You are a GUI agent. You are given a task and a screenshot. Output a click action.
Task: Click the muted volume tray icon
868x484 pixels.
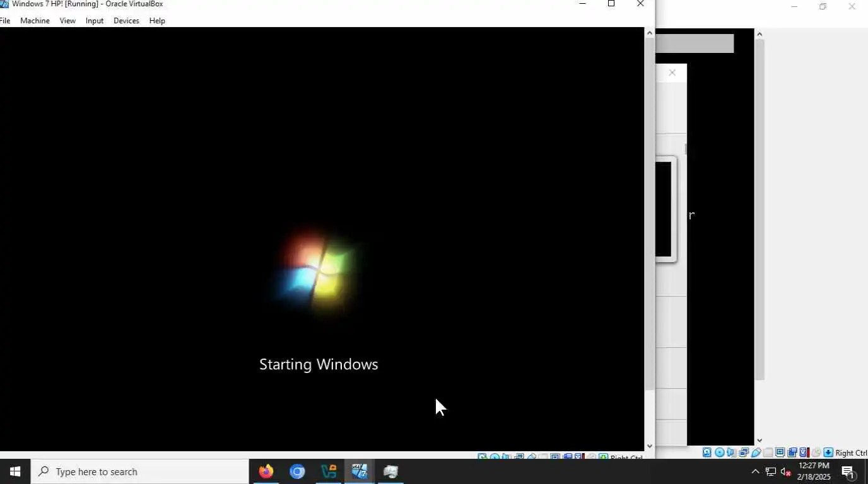tap(786, 471)
